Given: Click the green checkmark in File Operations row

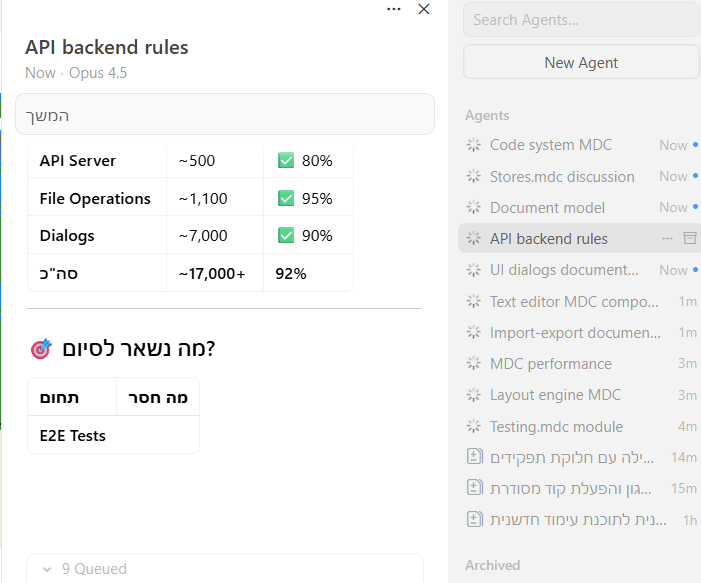Looking at the screenshot, I should coord(286,198).
